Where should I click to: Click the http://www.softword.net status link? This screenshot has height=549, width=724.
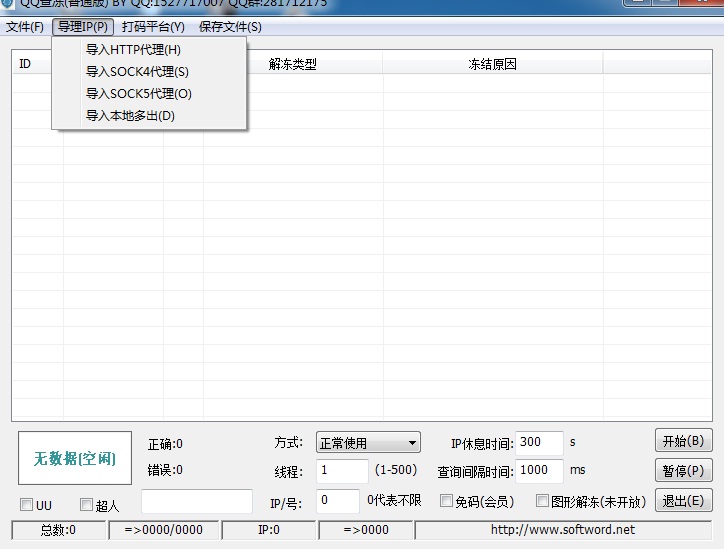point(563,530)
